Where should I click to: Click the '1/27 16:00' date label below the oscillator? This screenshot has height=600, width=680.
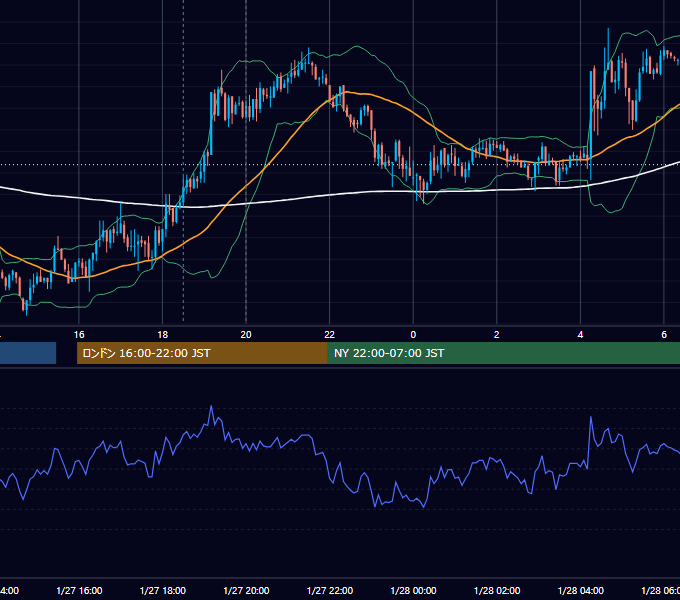(79, 590)
